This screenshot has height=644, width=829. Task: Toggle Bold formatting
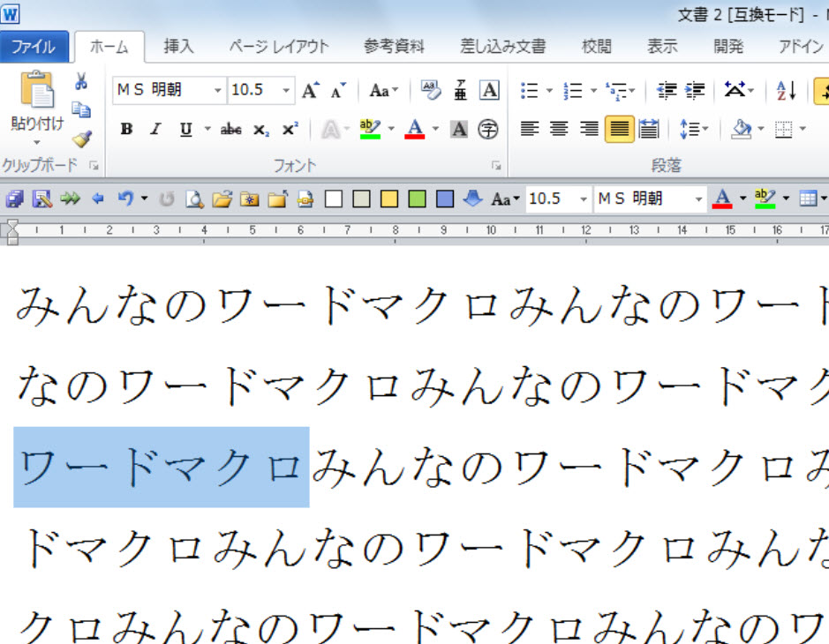126,130
